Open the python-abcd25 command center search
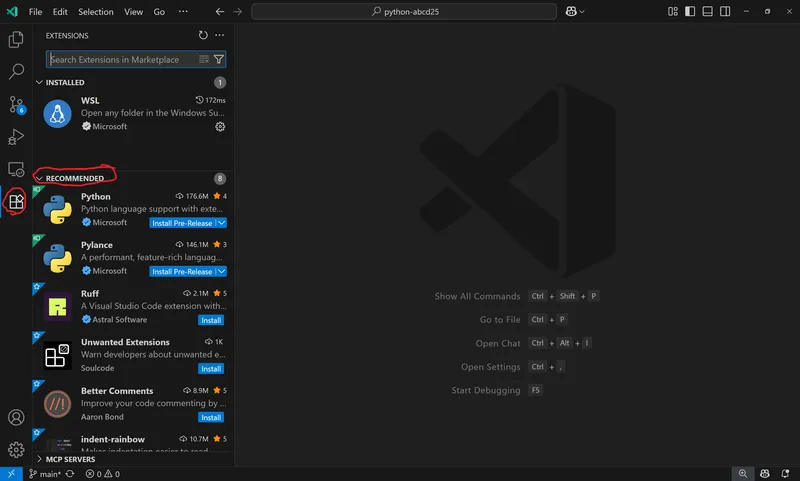The height and width of the screenshot is (481, 800). [404, 11]
